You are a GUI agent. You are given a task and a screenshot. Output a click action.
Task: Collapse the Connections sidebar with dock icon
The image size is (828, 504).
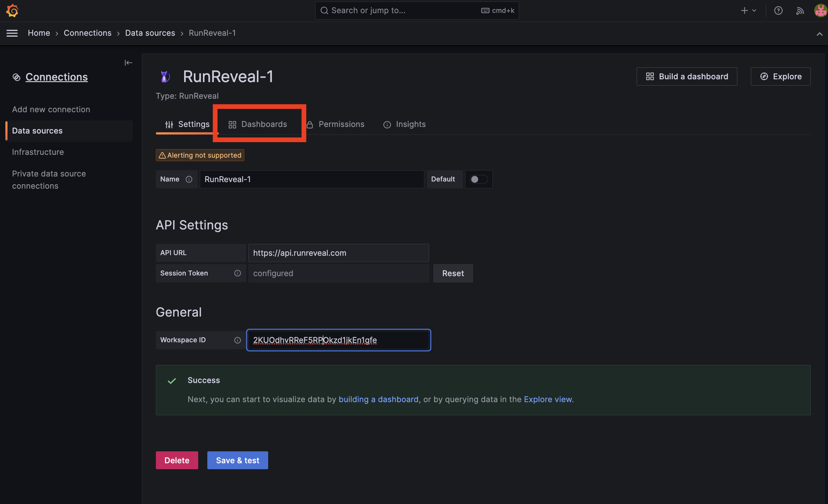(x=128, y=63)
